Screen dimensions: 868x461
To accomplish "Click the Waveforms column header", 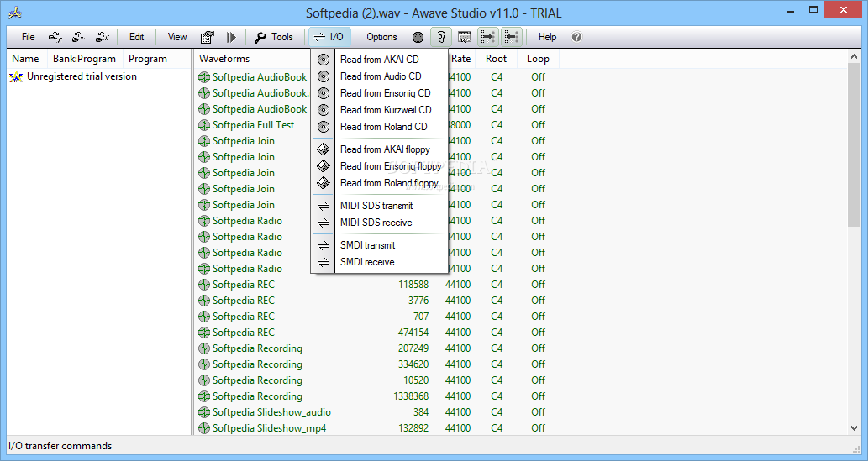I will [224, 59].
